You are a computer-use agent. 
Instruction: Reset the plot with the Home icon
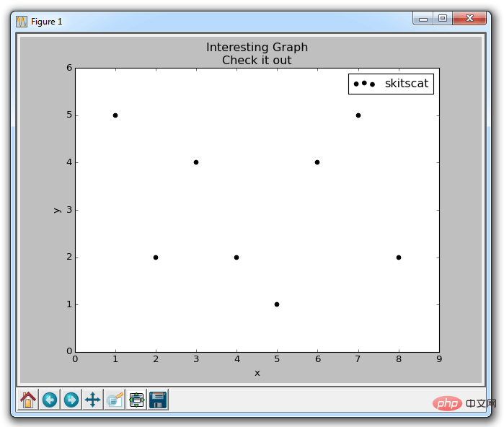tap(28, 400)
